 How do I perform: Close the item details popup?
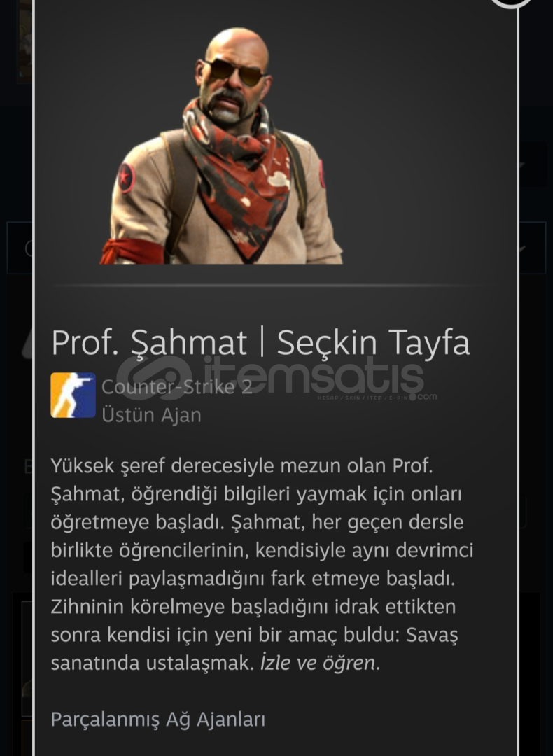(x=511, y=2)
